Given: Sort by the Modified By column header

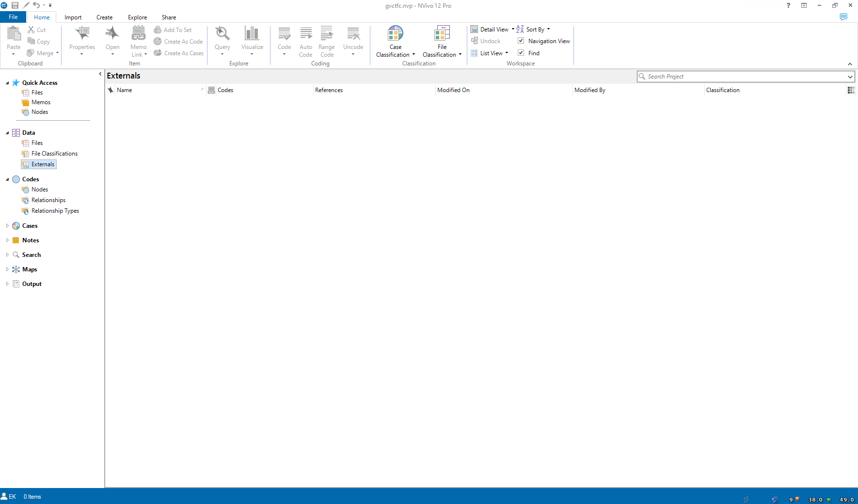Looking at the screenshot, I should coord(638,90).
